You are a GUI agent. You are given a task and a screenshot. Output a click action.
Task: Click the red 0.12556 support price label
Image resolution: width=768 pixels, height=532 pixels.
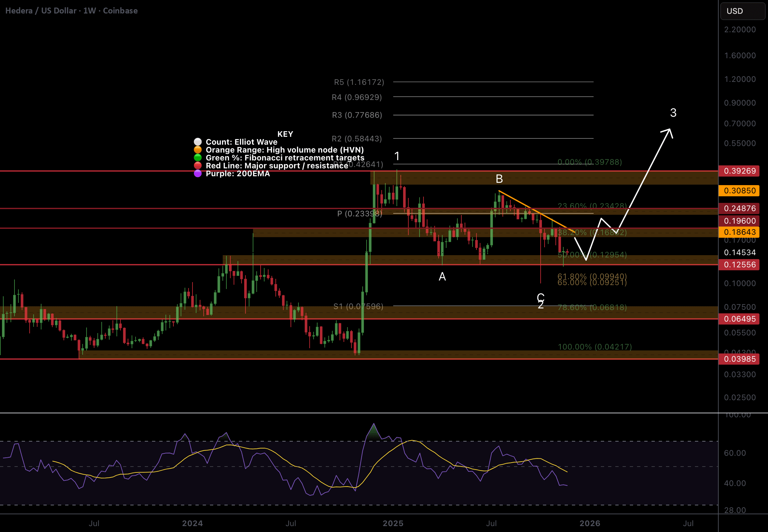[739, 265]
